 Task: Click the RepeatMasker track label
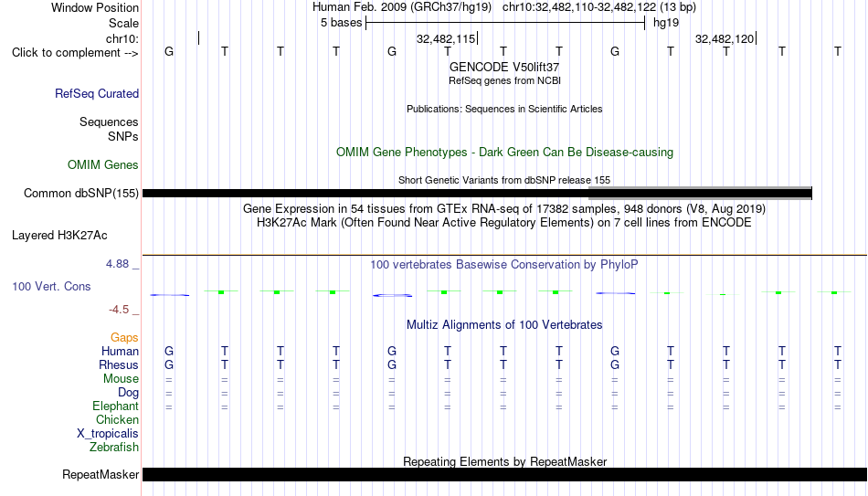(x=101, y=474)
